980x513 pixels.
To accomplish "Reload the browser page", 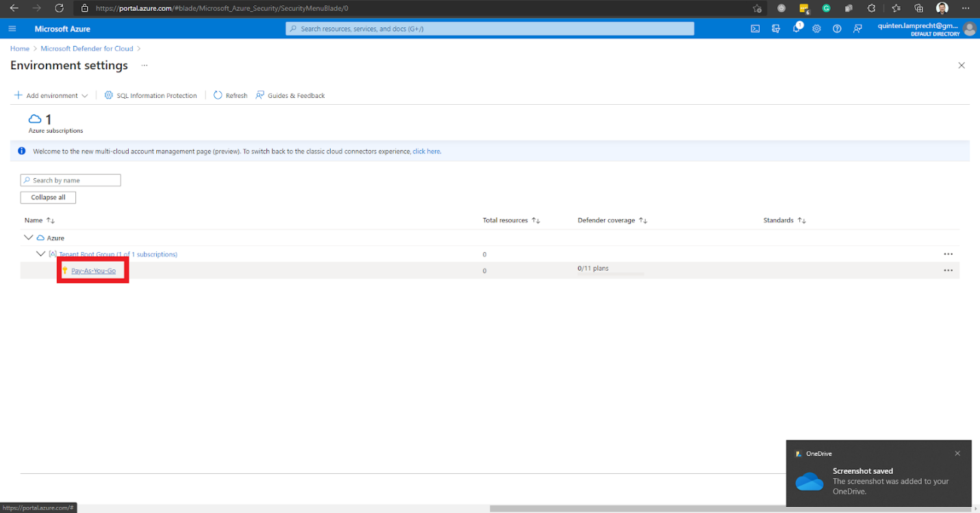I will click(x=59, y=8).
